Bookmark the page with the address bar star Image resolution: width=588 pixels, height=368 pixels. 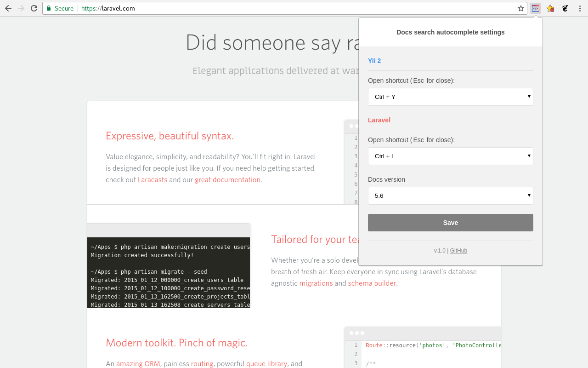(x=521, y=8)
